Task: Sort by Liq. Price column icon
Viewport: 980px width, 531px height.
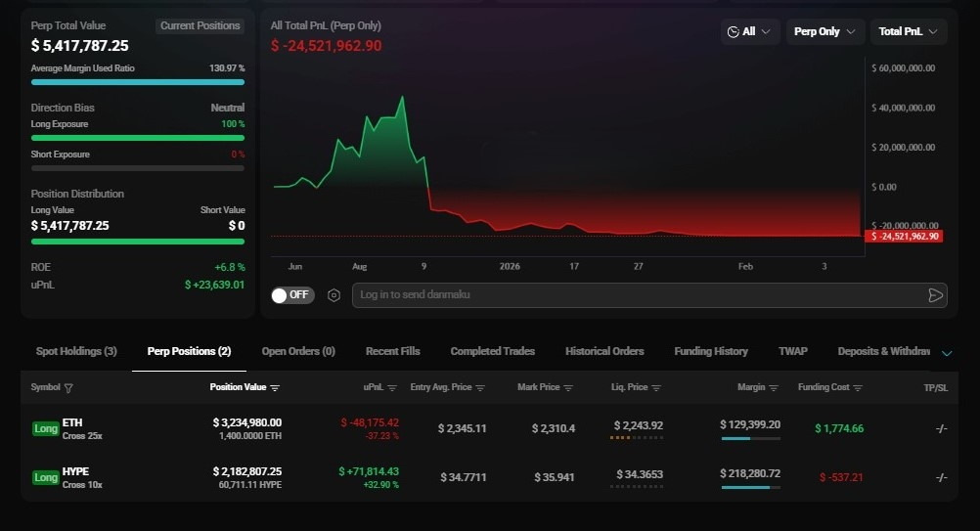Action: [x=656, y=388]
